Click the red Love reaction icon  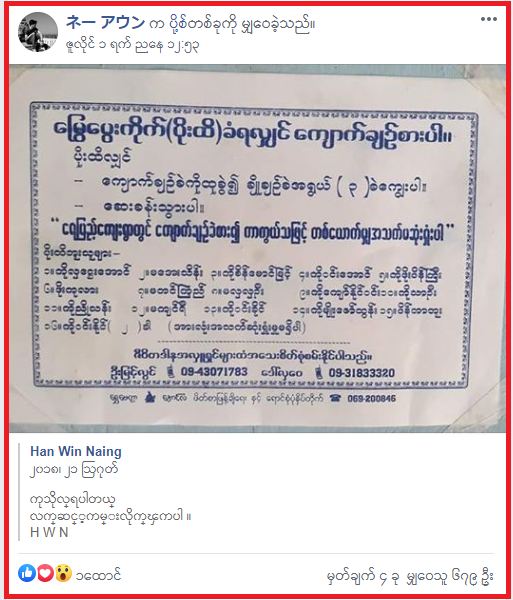[45, 573]
